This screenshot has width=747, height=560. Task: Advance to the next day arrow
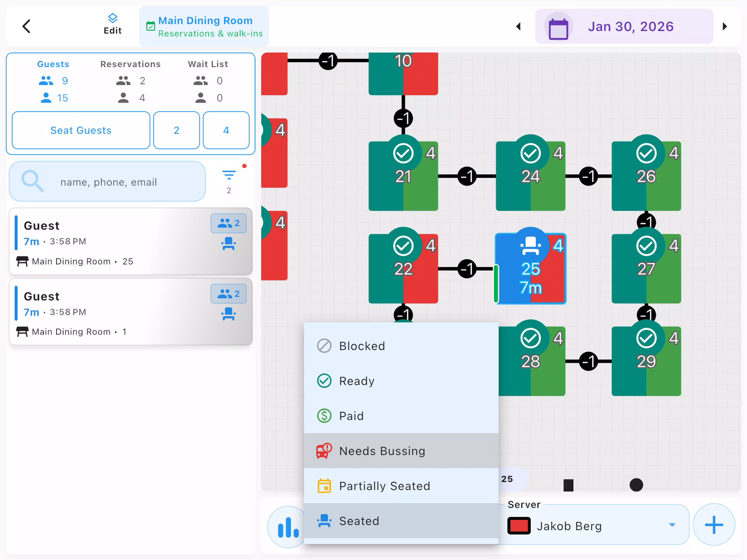(x=725, y=27)
